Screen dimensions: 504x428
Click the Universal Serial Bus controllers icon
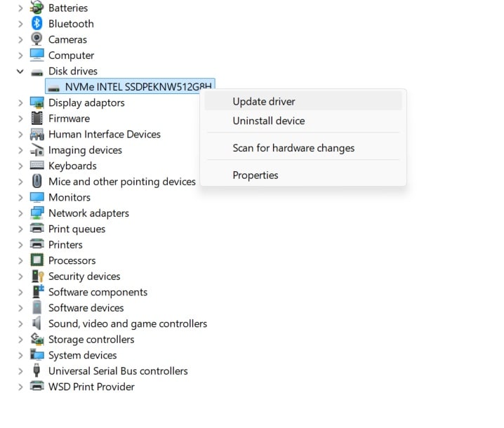click(x=37, y=370)
